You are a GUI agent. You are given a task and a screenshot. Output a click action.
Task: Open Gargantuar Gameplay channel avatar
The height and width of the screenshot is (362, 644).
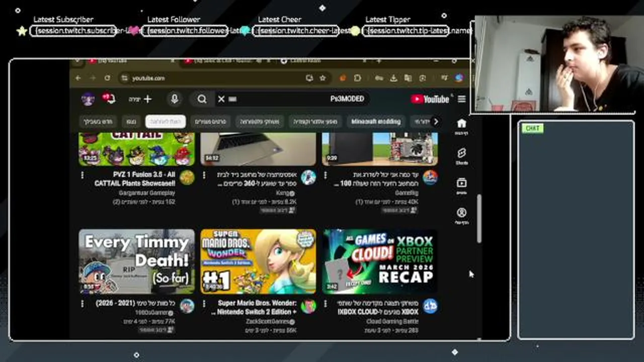[x=187, y=177]
